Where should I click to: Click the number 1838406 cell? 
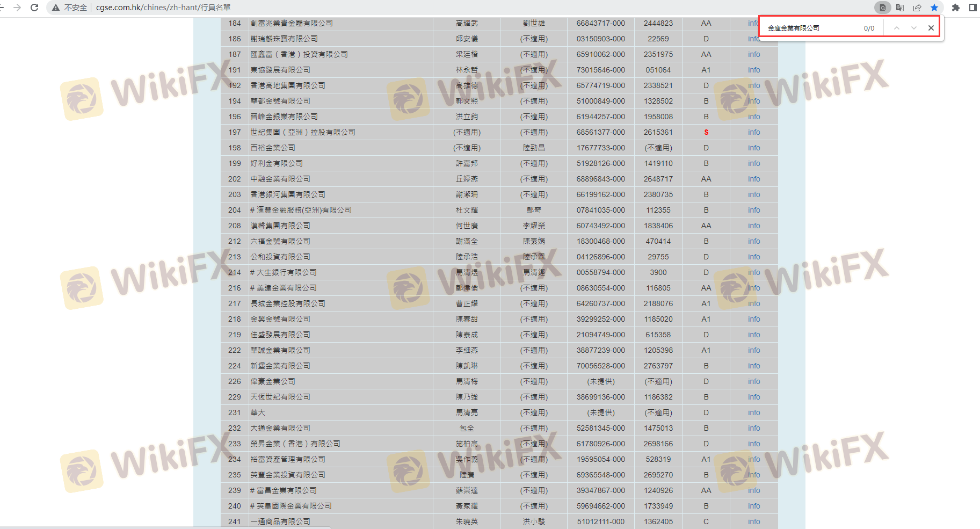pyautogui.click(x=658, y=226)
